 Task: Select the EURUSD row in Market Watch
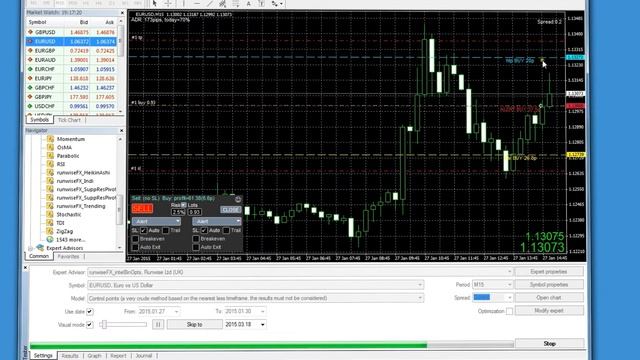(71, 41)
